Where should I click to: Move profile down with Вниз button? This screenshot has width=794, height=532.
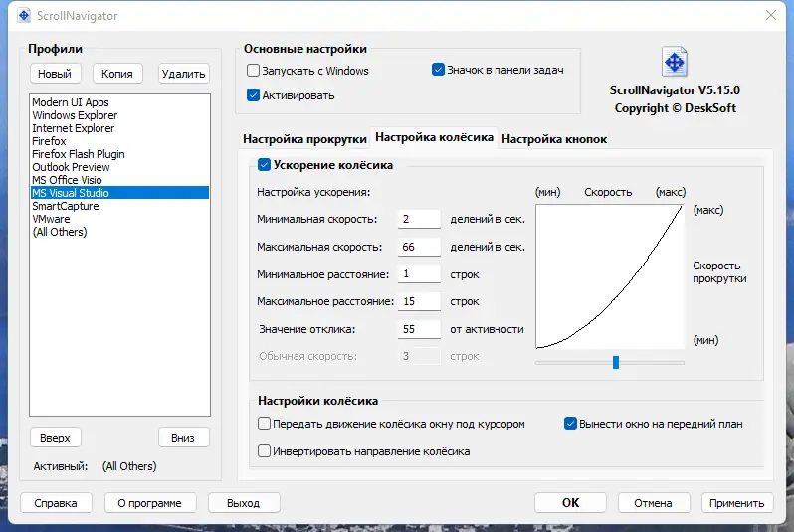[x=183, y=438]
